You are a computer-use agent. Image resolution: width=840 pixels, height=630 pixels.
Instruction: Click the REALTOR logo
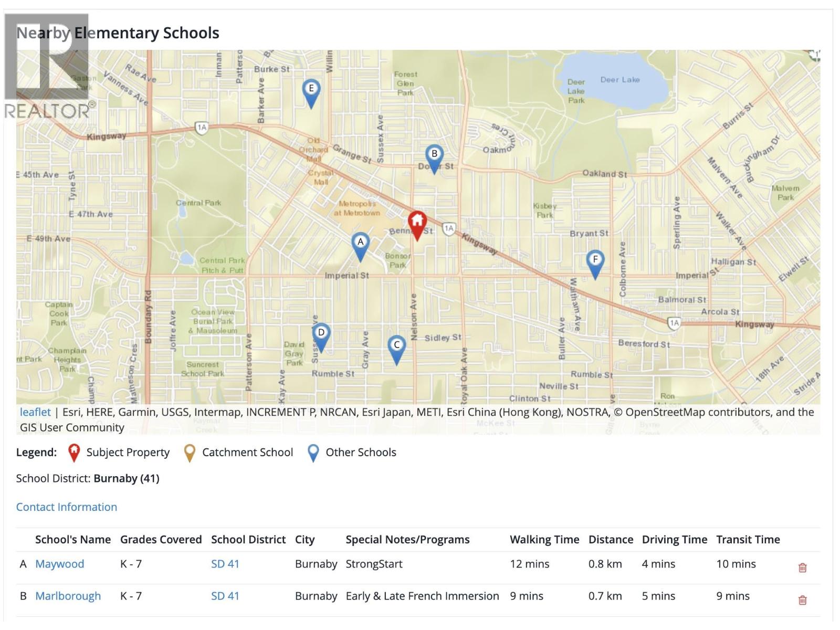pyautogui.click(x=48, y=66)
